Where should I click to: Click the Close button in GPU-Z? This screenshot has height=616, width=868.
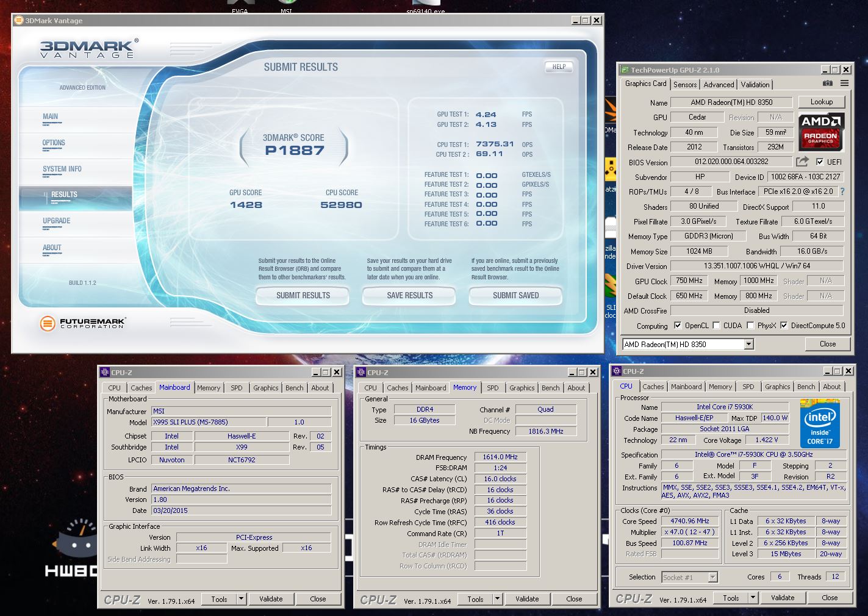828,344
